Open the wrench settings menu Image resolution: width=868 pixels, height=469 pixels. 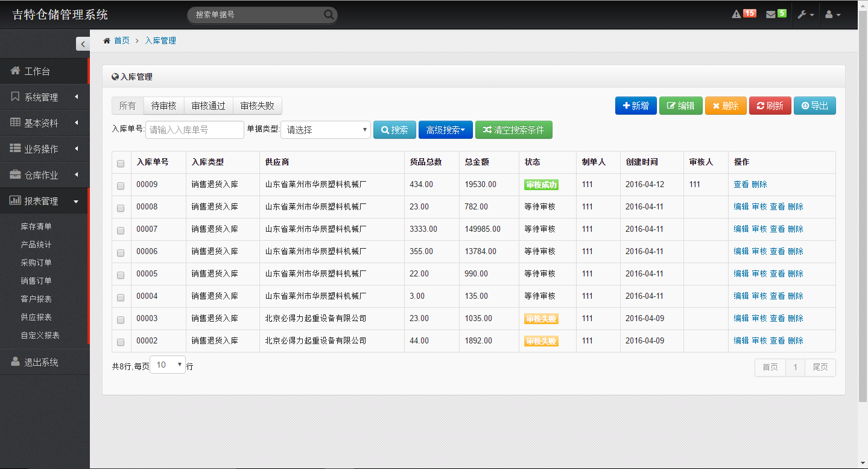click(x=805, y=14)
